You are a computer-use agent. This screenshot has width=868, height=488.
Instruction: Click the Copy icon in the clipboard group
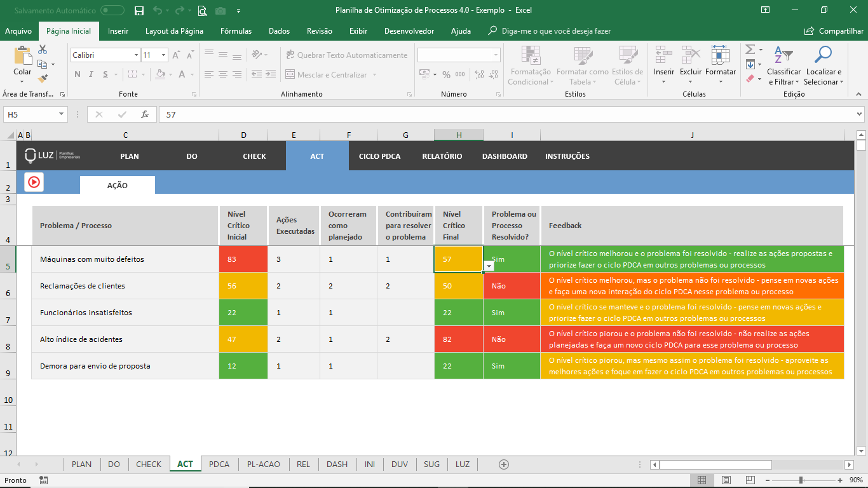point(43,64)
